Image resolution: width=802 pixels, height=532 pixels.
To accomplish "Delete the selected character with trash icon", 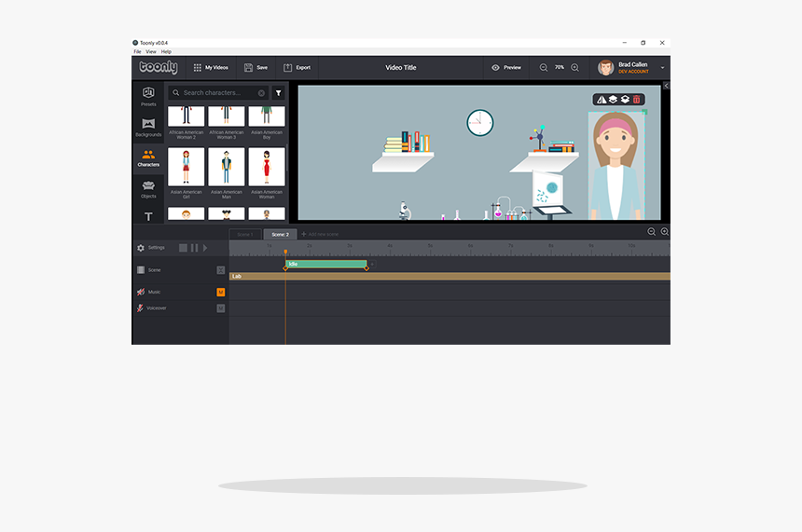I will (637, 100).
